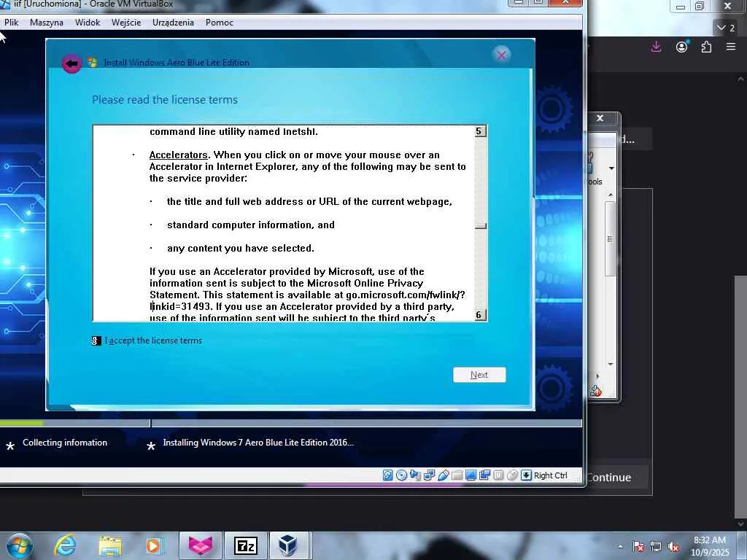Screen dimensions: 747x560
Task: Open the browser hamburger menu
Action: point(731,46)
